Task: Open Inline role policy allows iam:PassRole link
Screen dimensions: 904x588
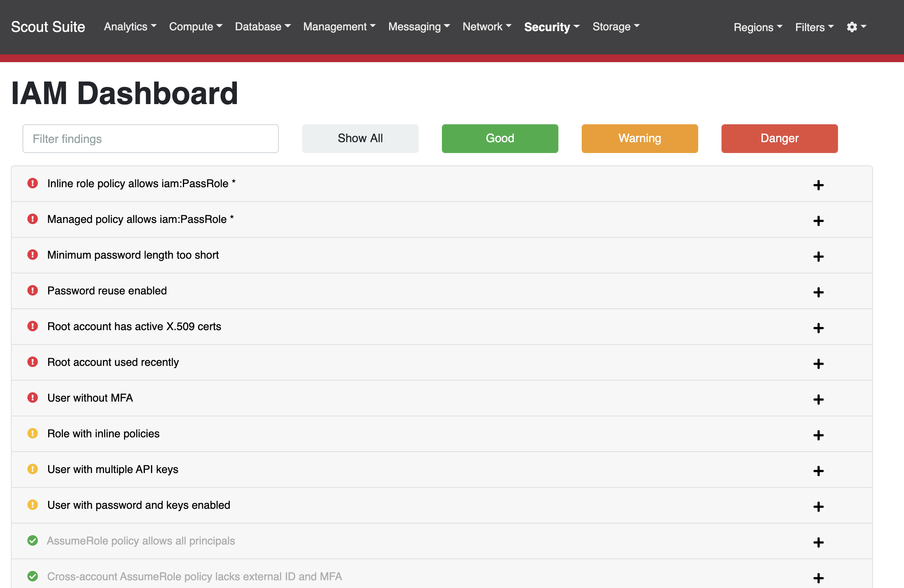Action: [141, 183]
